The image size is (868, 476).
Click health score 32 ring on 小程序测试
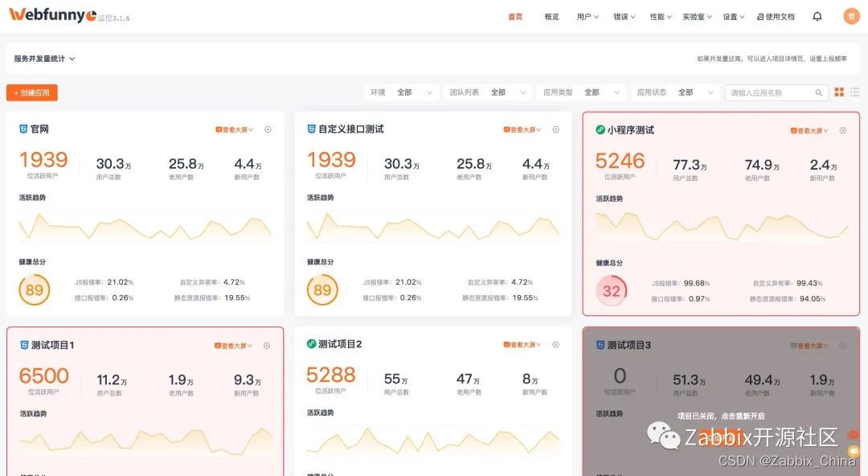click(611, 291)
